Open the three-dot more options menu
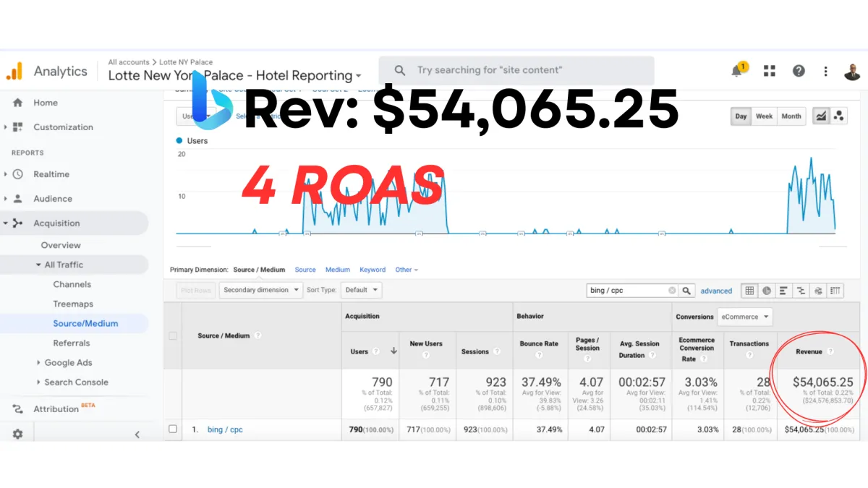The height and width of the screenshot is (488, 868). tap(825, 71)
